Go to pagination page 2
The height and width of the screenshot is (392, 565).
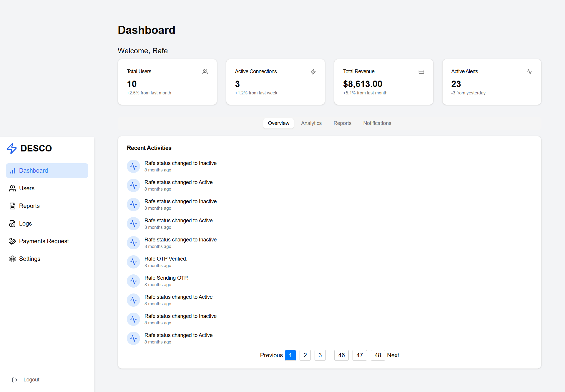pos(305,355)
